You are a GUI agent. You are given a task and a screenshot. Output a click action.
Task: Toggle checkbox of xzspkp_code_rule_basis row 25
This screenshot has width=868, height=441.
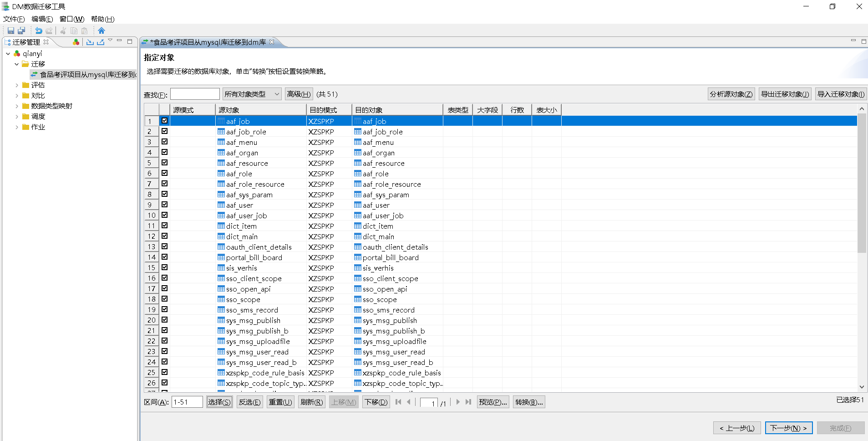164,372
